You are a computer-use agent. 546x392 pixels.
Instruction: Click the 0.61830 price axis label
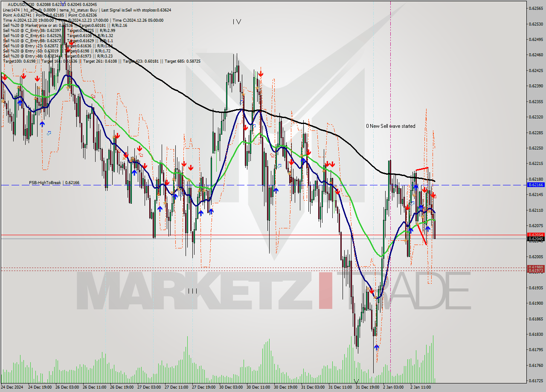[x=536, y=334]
